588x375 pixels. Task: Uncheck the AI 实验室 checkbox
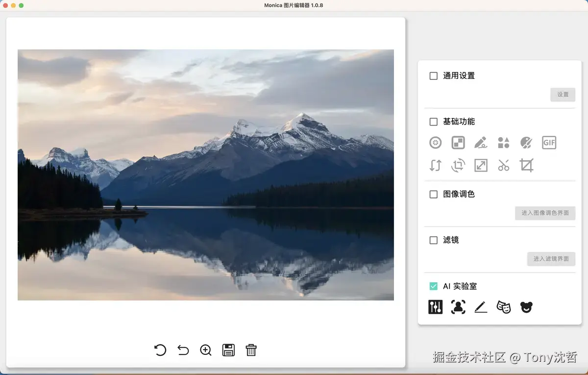click(x=433, y=286)
